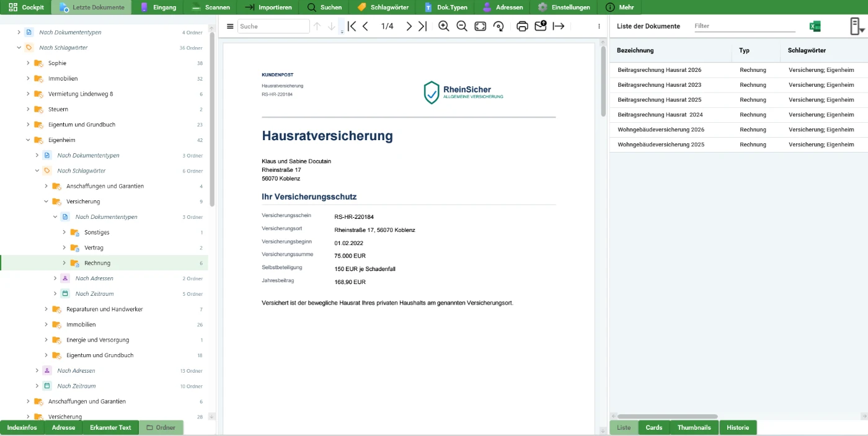Open the column layout dropdown icon
The height and width of the screenshot is (436, 868).
coord(857,26)
